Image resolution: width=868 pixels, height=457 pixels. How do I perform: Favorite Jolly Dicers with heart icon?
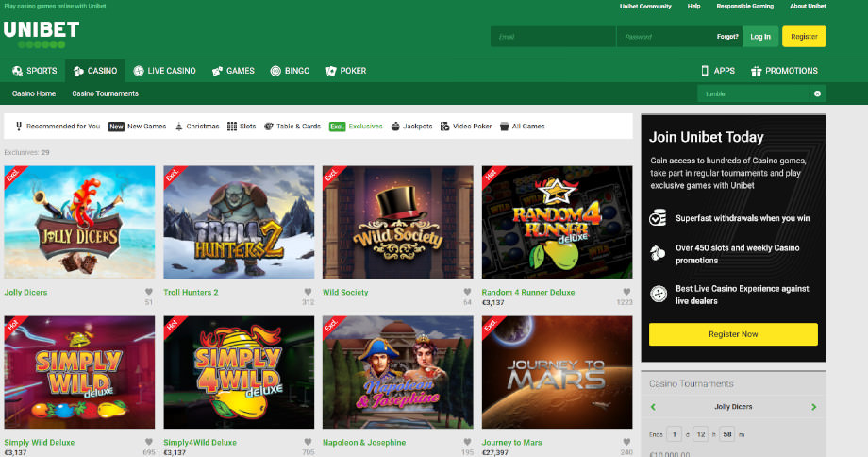[x=148, y=292]
